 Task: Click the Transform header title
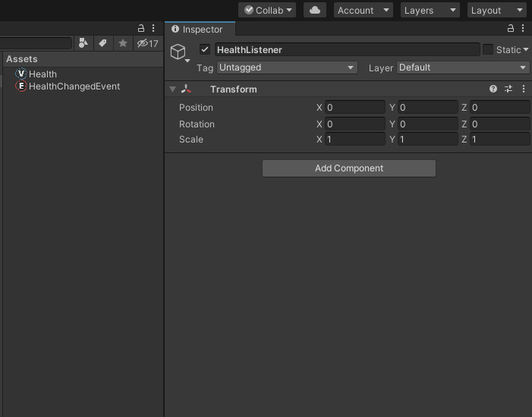tap(234, 89)
